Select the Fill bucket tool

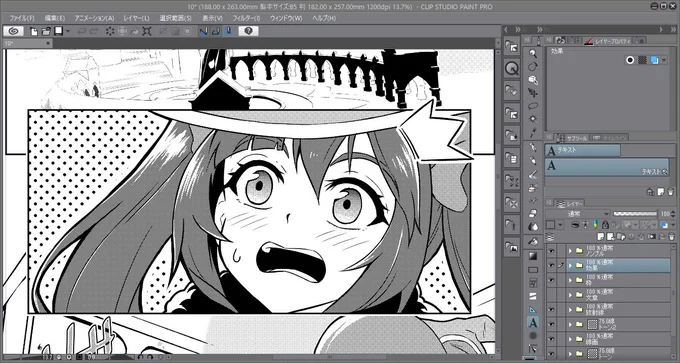point(533,242)
